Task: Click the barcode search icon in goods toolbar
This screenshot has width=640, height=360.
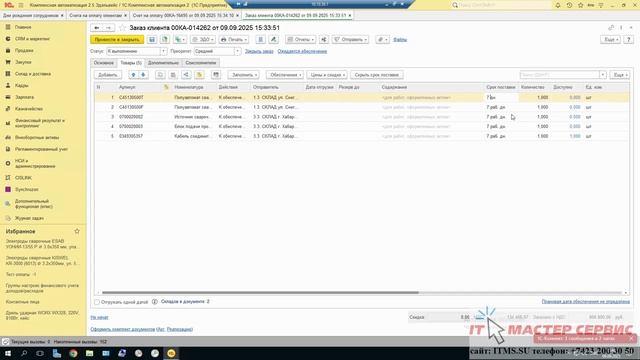Action: tap(216, 75)
